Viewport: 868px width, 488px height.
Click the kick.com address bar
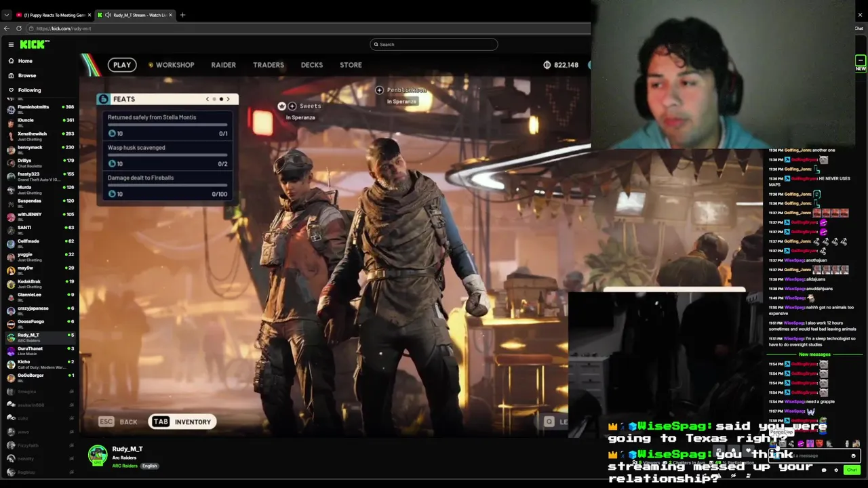[309, 28]
